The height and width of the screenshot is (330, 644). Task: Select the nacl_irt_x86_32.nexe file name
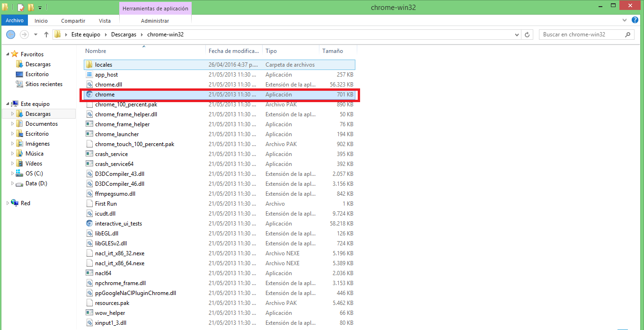pyautogui.click(x=120, y=253)
